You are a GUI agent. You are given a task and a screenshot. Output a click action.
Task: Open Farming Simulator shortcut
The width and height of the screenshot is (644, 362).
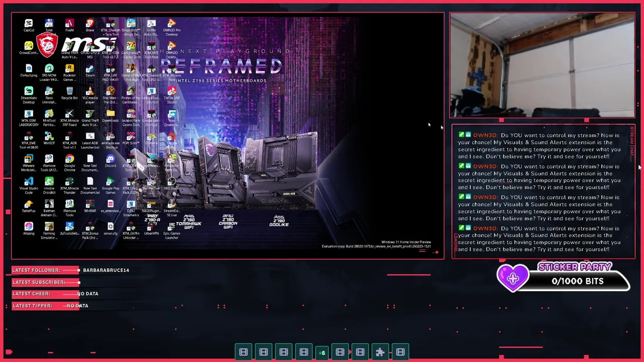49,231
